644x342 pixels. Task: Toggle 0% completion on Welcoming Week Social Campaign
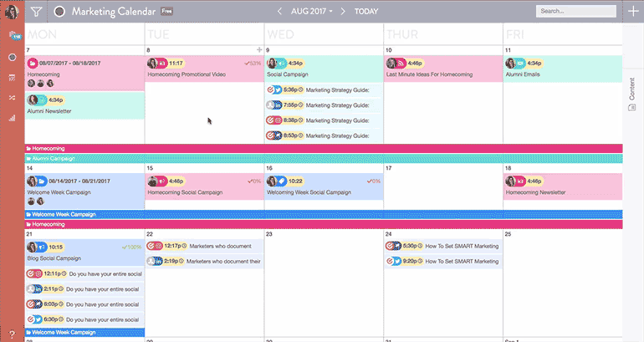[x=373, y=181]
